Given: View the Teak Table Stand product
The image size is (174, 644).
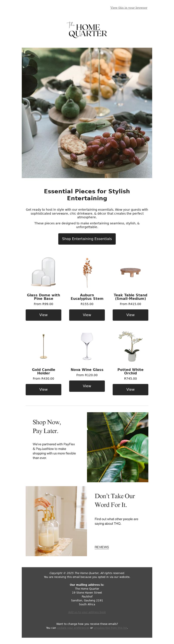Looking at the screenshot, I should (x=130, y=315).
